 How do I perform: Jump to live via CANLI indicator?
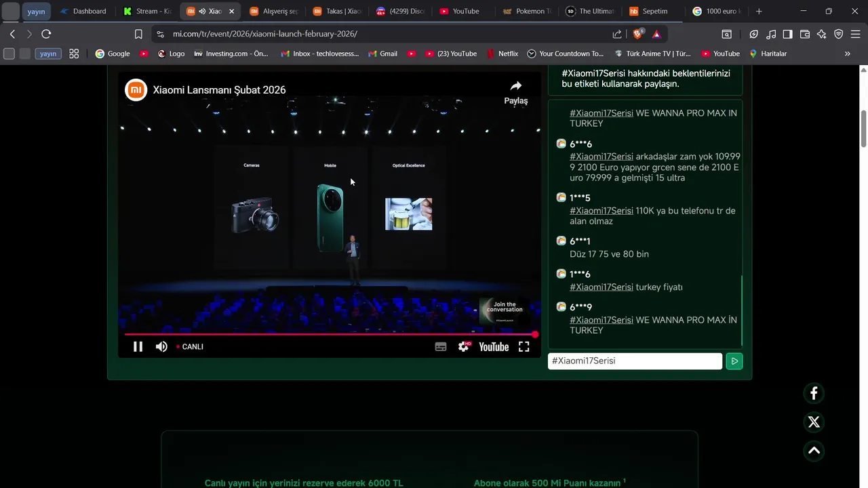point(190,346)
